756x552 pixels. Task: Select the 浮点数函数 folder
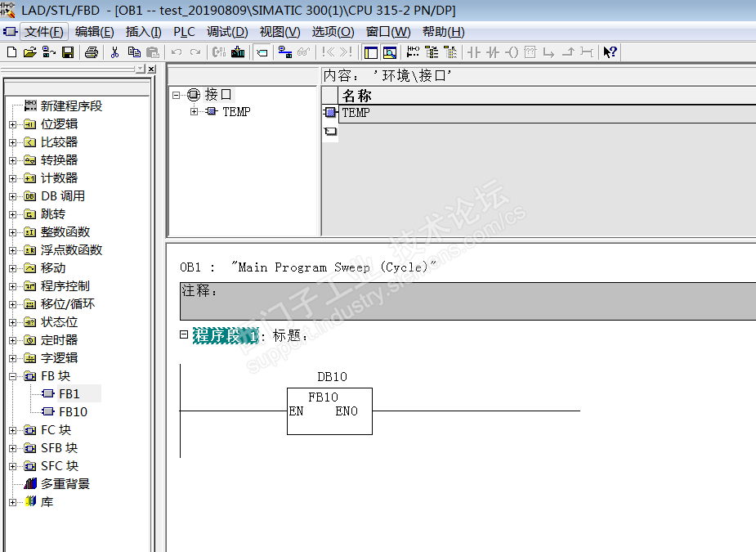[x=71, y=250]
